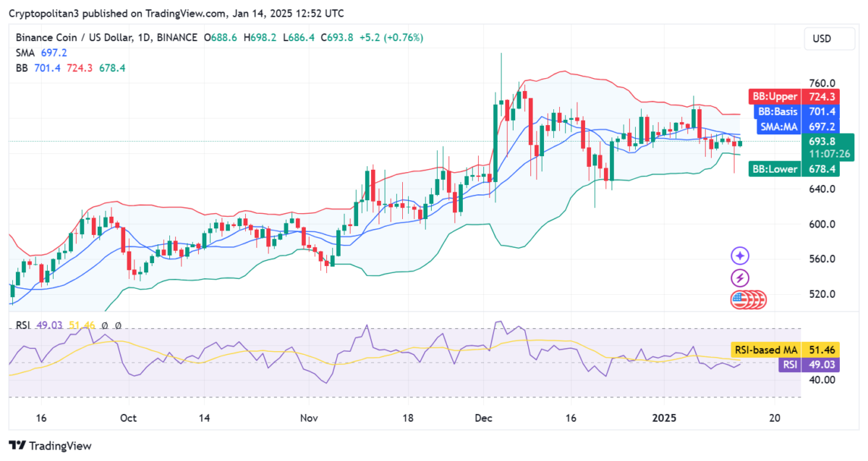This screenshot has width=868, height=461.
Task: Click the Nov date on time axis
Action: point(309,418)
